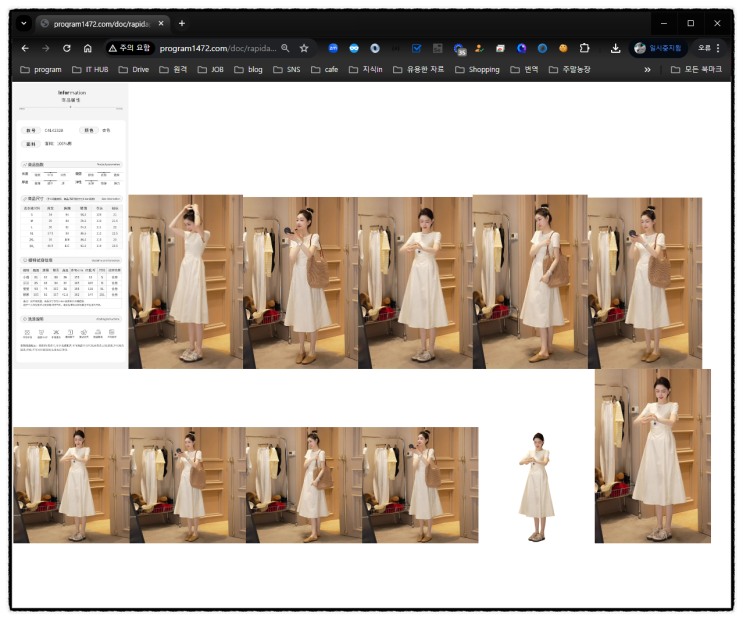Go to the browser home page

coord(88,48)
